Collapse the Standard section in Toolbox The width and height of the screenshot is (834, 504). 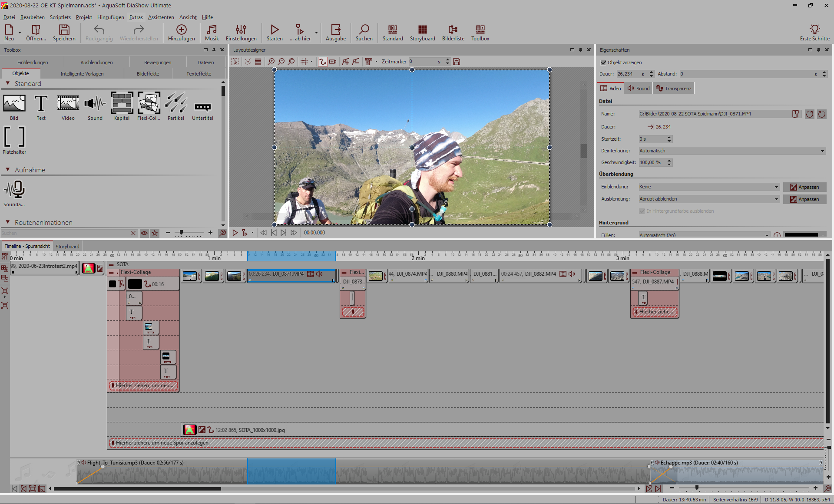point(8,83)
